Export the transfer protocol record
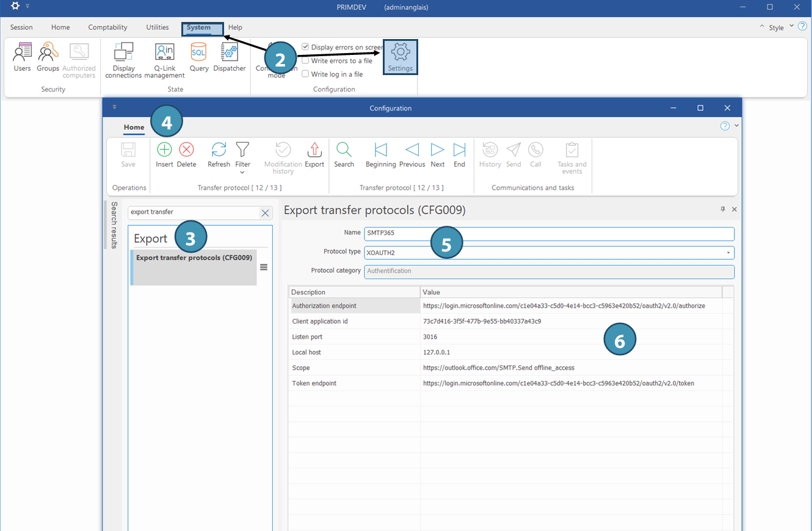The height and width of the screenshot is (531, 812). point(314,150)
